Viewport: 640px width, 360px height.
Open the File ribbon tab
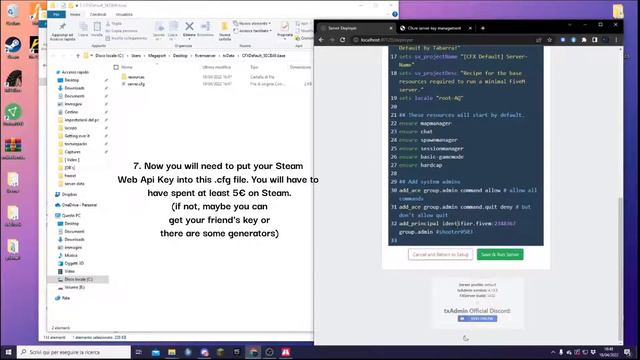pos(56,14)
